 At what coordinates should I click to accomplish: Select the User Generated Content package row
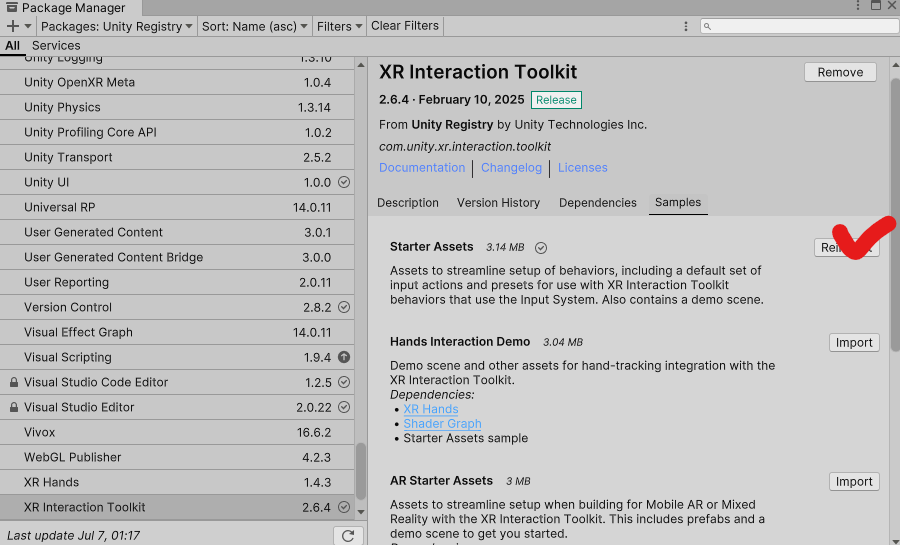pyautogui.click(x=177, y=232)
